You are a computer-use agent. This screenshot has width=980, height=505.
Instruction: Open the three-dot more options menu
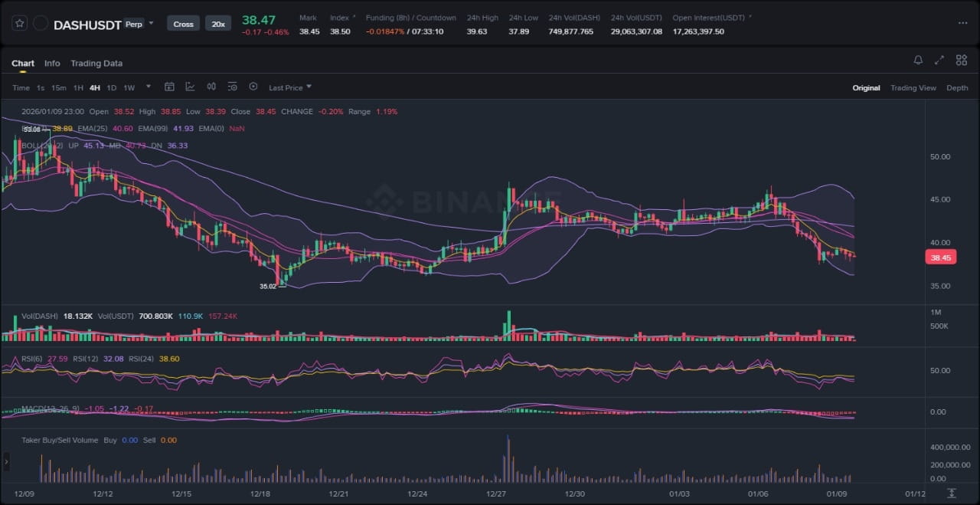pos(962,23)
